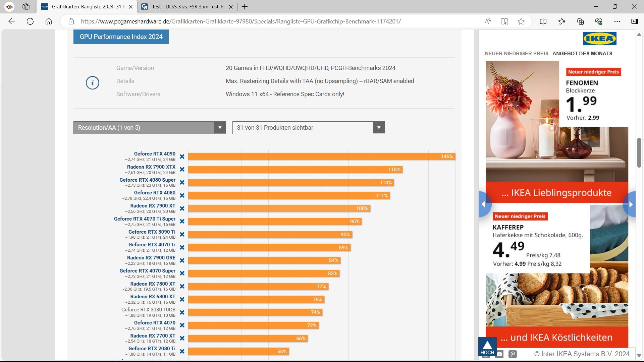644x362 pixels.
Task: Add page to favorites star icon
Action: tap(521, 21)
